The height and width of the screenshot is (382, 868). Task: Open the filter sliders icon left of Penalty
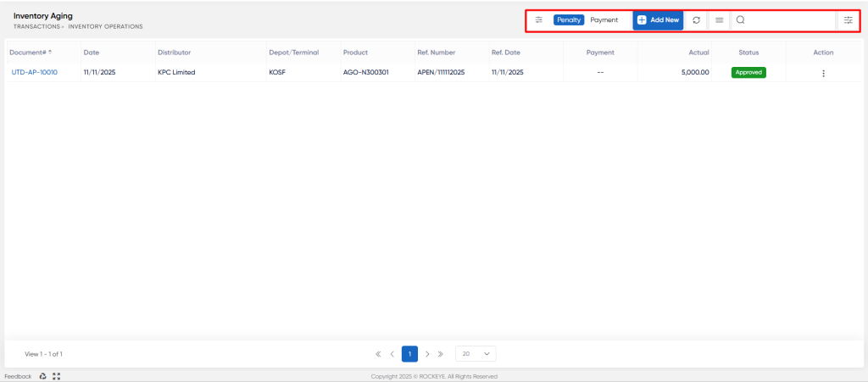click(538, 19)
